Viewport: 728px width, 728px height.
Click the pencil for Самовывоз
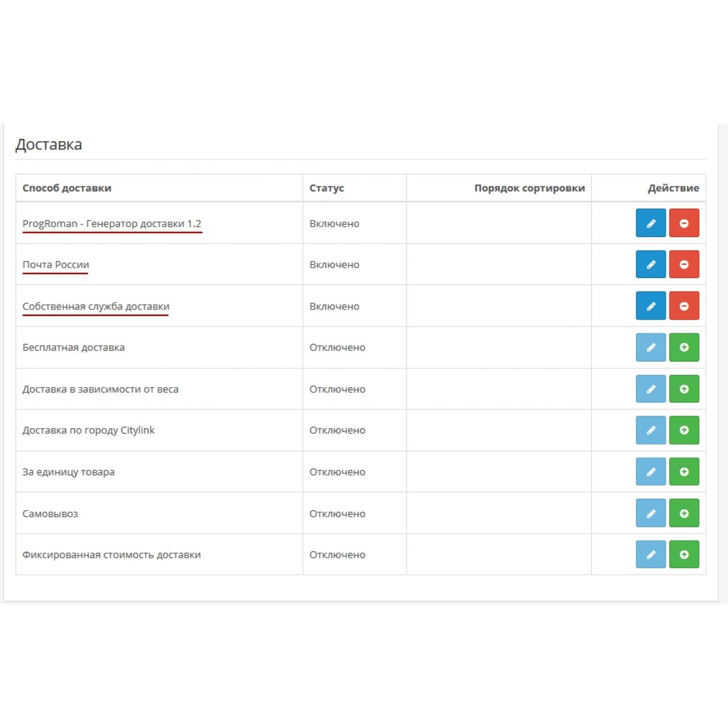[x=651, y=513]
